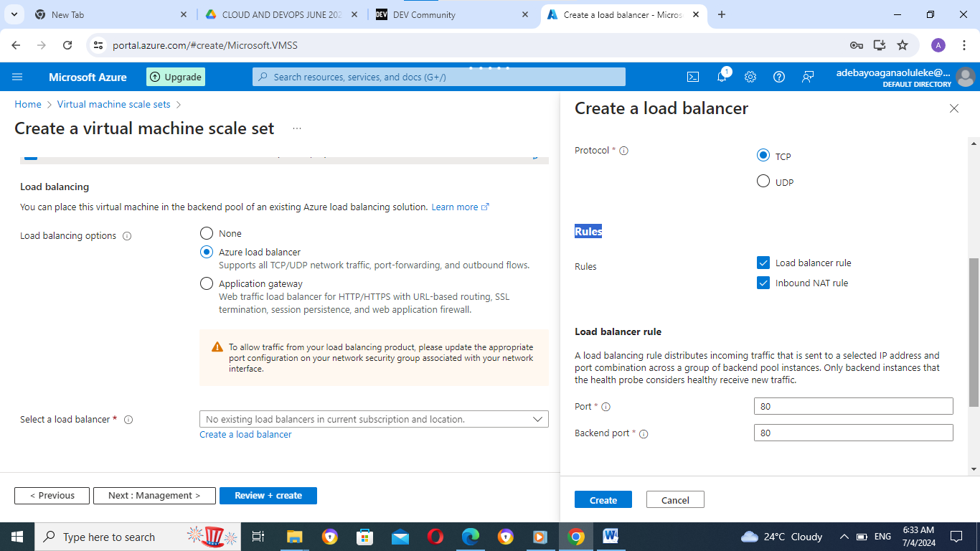The height and width of the screenshot is (551, 980).
Task: Choose the TCP protocol radio button
Action: coord(763,156)
